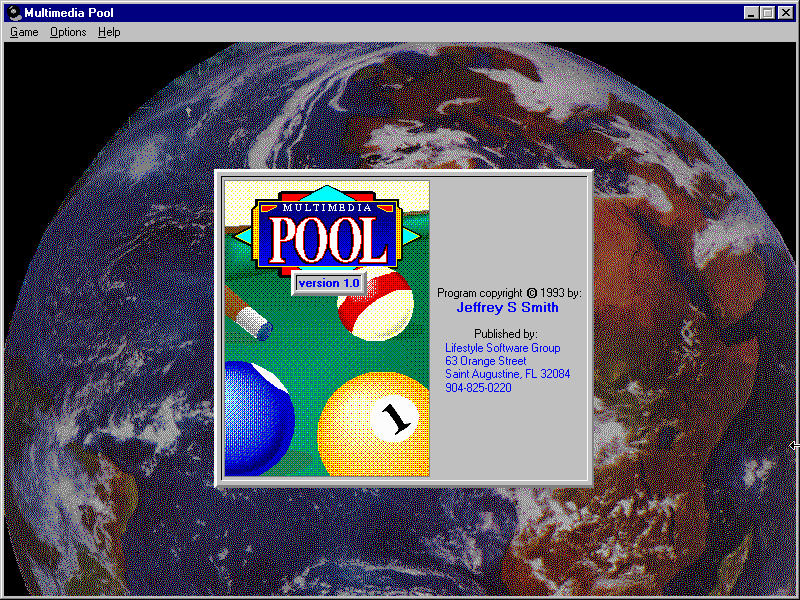Click the Published by: label
The height and width of the screenshot is (600, 800).
click(x=506, y=334)
